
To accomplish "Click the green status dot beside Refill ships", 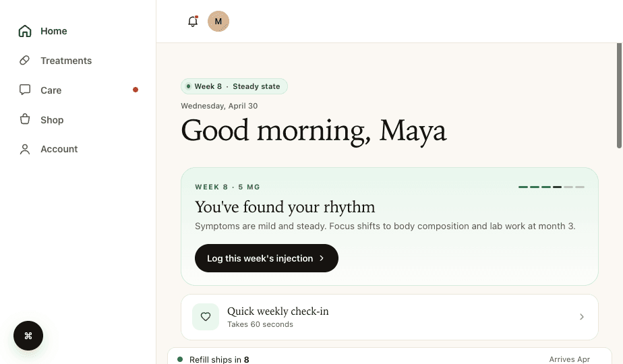I will tap(180, 359).
